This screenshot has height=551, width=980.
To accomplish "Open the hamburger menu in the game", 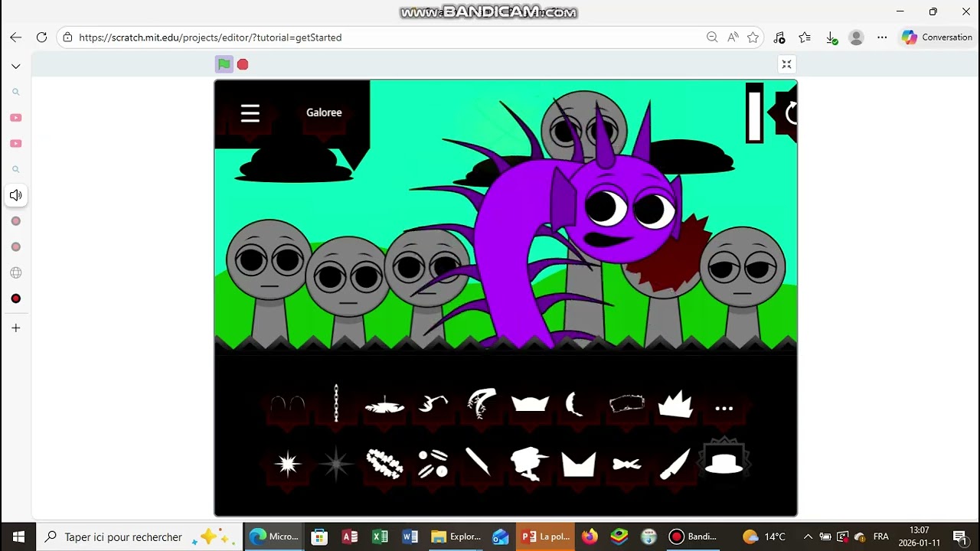I will pos(250,113).
